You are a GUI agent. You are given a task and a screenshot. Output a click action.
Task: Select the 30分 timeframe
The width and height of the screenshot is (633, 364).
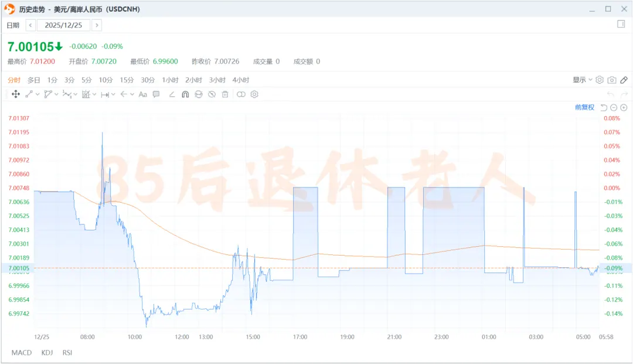pyautogui.click(x=148, y=80)
